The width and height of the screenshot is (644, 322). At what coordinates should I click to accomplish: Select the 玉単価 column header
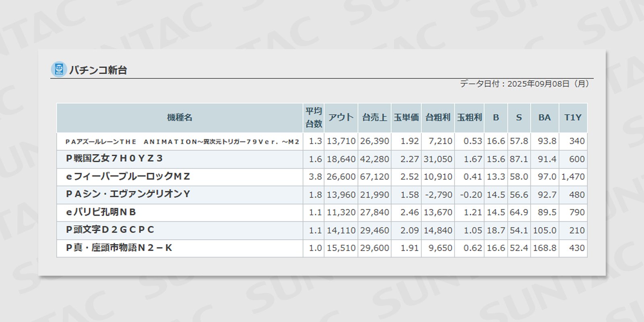tap(406, 118)
